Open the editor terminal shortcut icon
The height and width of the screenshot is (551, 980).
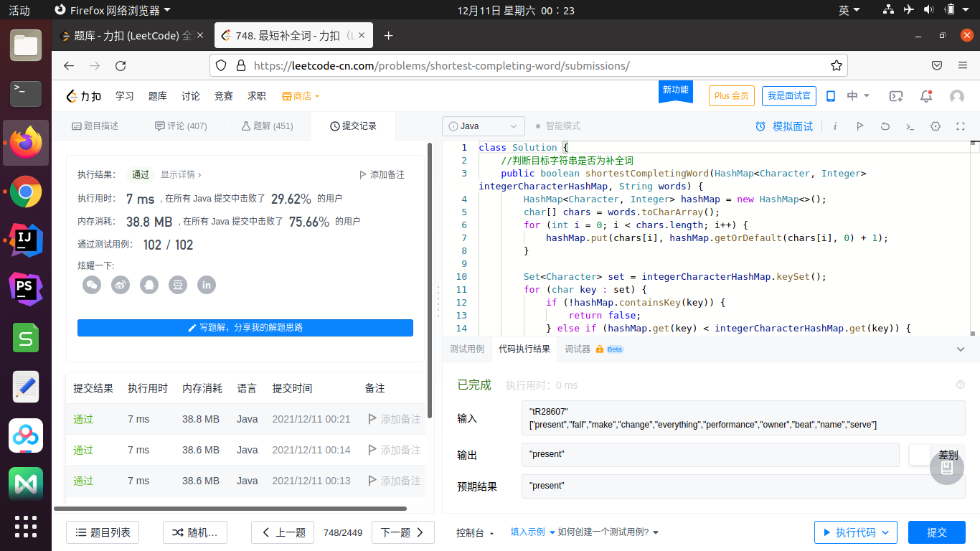pos(910,126)
